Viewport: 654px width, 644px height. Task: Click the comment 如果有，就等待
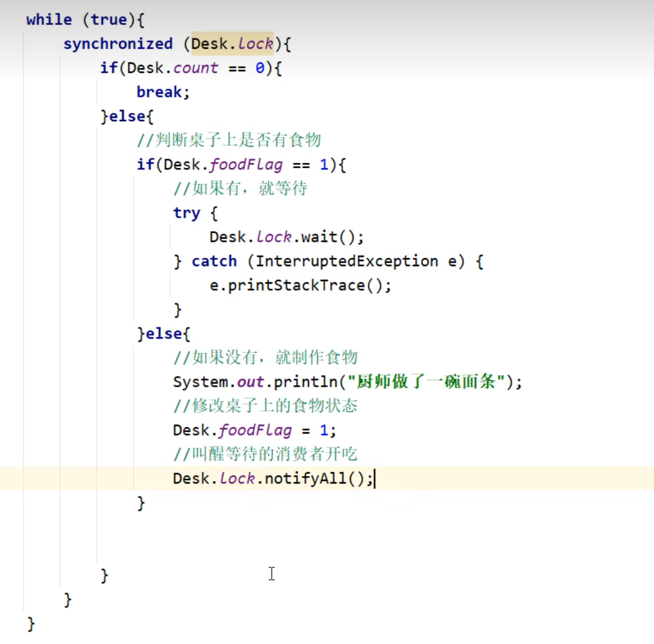click(x=240, y=189)
